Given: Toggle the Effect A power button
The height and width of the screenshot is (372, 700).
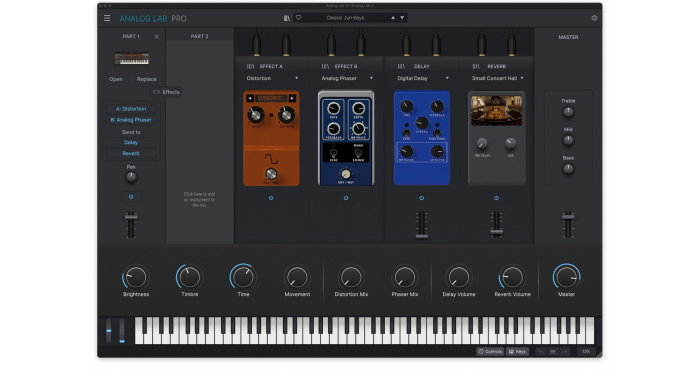Looking at the screenshot, I should pos(271,198).
